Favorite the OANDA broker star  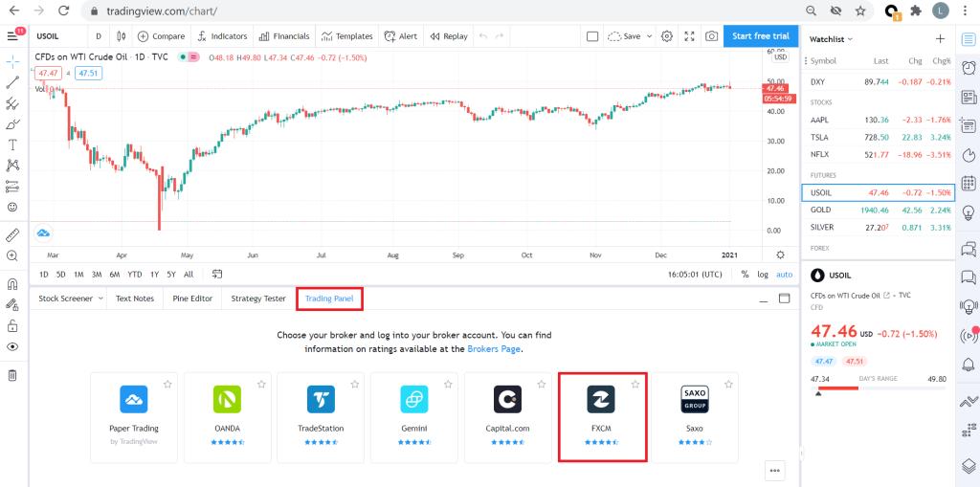261,384
